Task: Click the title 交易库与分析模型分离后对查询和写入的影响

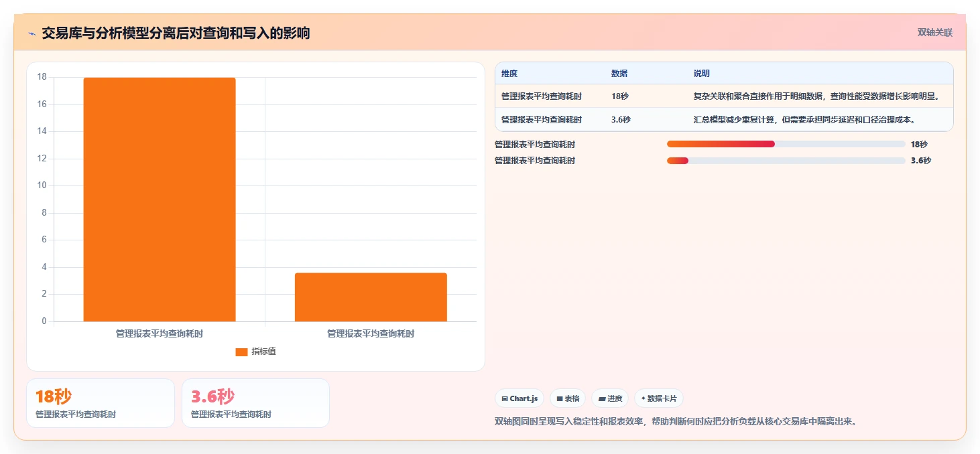Action: [176, 33]
